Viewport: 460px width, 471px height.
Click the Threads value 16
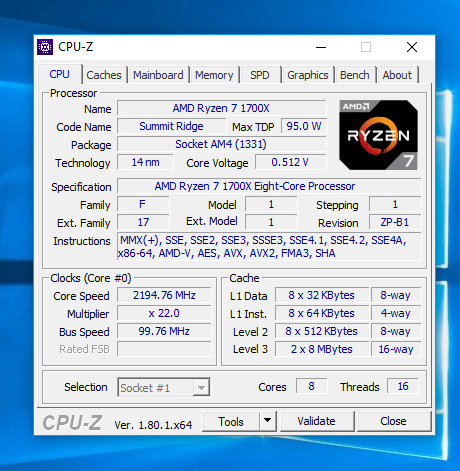pyautogui.click(x=403, y=386)
